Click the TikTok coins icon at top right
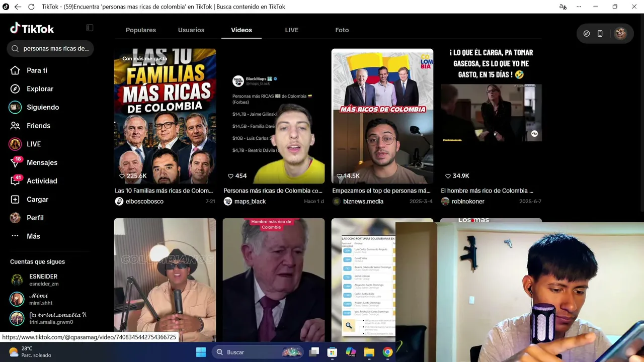Viewport: 644px width, 362px height. pos(587,34)
